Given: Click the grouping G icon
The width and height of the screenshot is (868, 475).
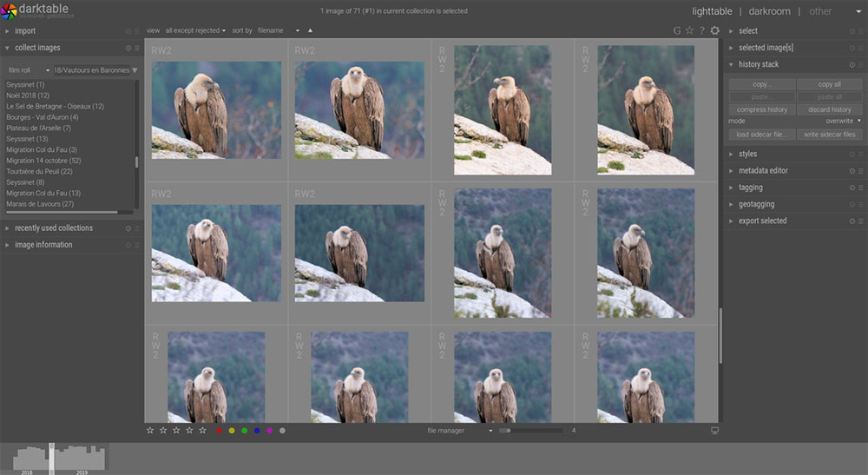Looking at the screenshot, I should pos(677,30).
